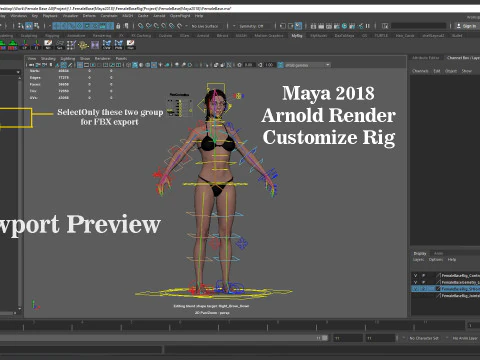The image size is (480, 360).
Task: Click the Sign In button
Action: coord(467,26)
